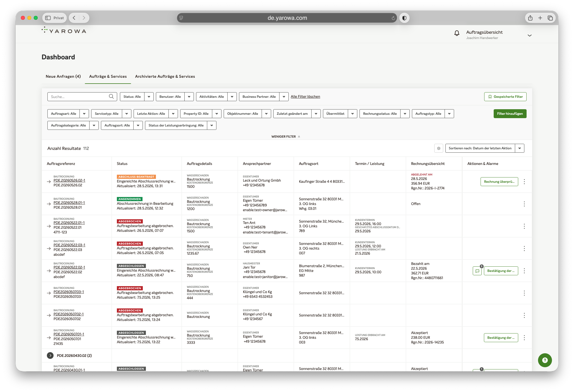Go back in Safari
574x392 pixels.
[x=74, y=18]
